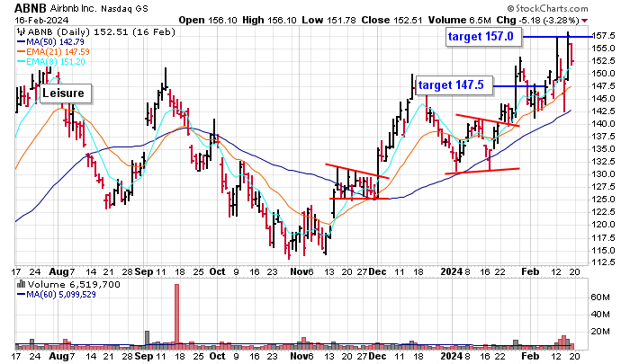Click the blue MA(60) volume legend swatch
Viewport: 630px width, 364px height.
pos(21,295)
